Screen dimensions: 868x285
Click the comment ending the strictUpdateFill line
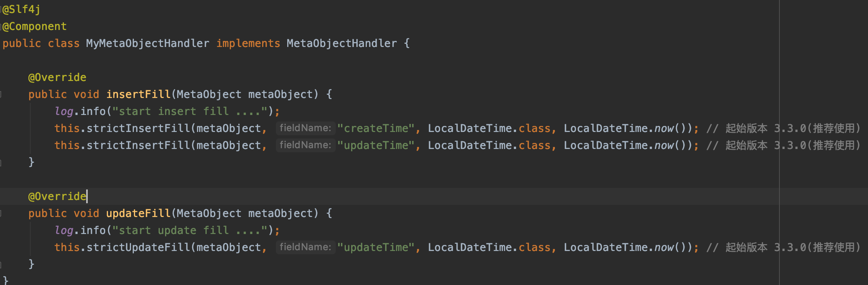(783, 247)
